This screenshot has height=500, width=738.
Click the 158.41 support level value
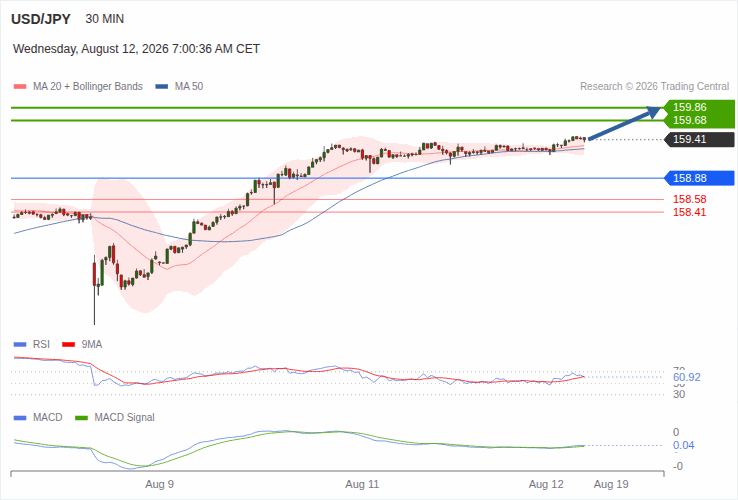coord(690,212)
